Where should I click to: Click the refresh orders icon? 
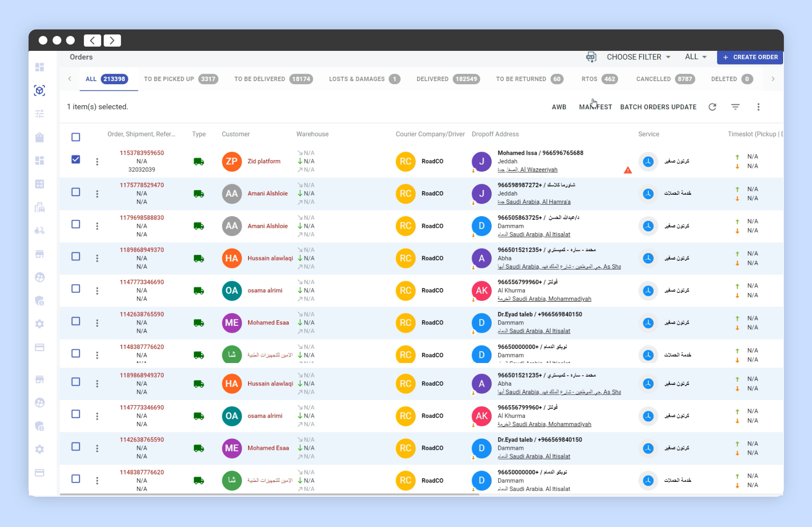tap(712, 107)
